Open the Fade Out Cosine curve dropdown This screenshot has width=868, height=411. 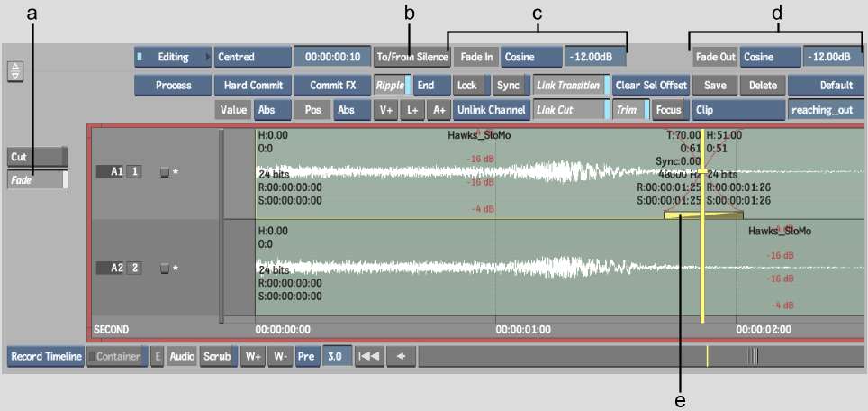click(770, 57)
